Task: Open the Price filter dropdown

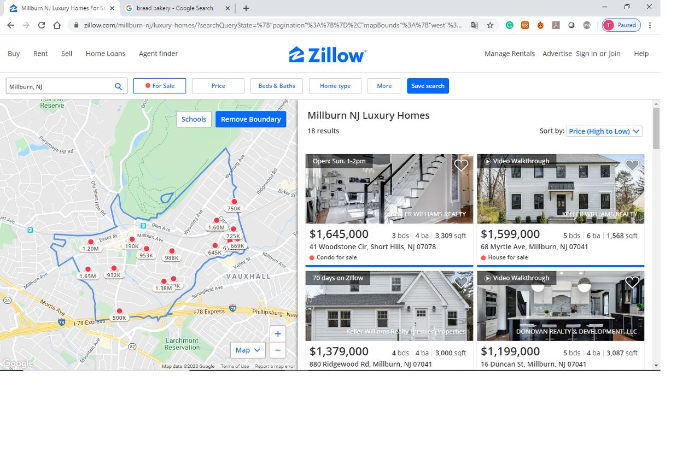Action: pyautogui.click(x=218, y=86)
